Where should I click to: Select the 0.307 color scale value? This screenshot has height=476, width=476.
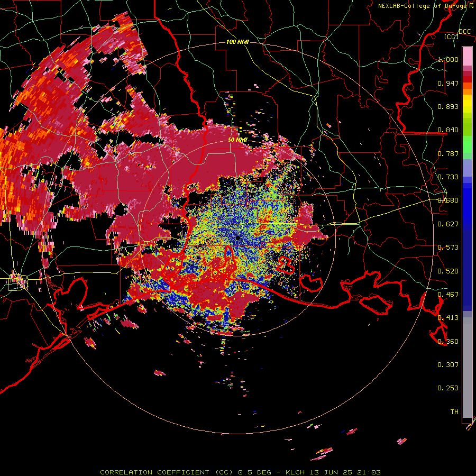click(x=448, y=365)
